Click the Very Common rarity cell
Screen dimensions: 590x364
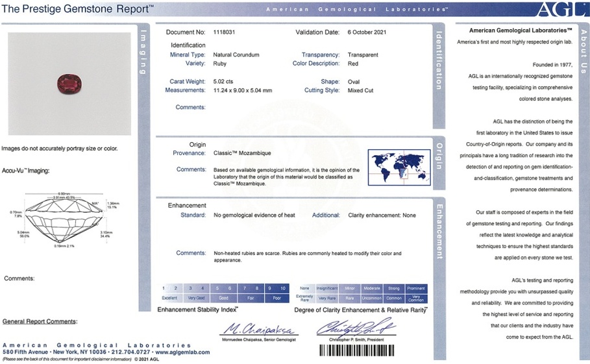pyautogui.click(x=416, y=298)
